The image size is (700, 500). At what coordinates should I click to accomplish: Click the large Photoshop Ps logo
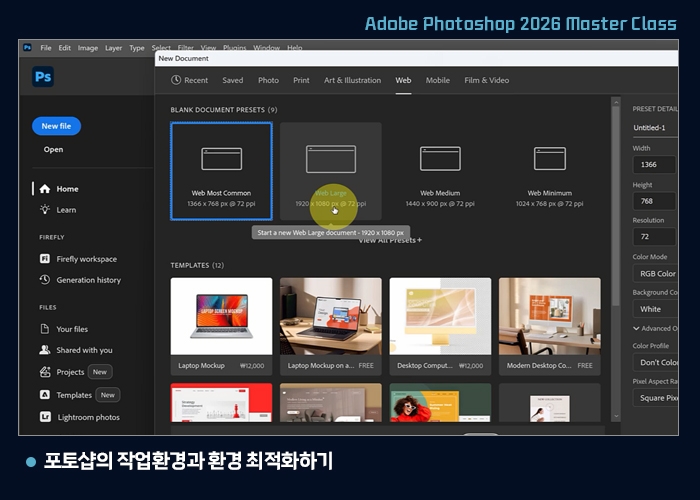pyautogui.click(x=43, y=77)
